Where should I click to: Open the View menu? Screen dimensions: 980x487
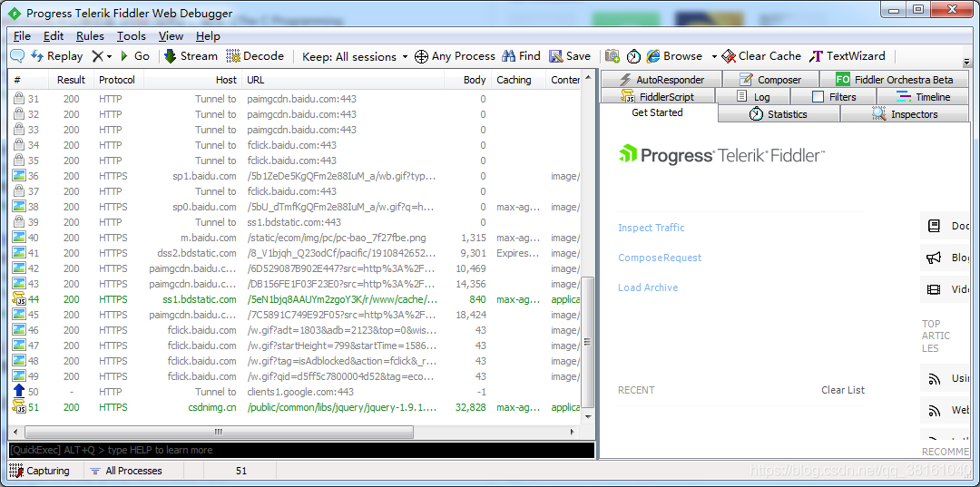171,36
